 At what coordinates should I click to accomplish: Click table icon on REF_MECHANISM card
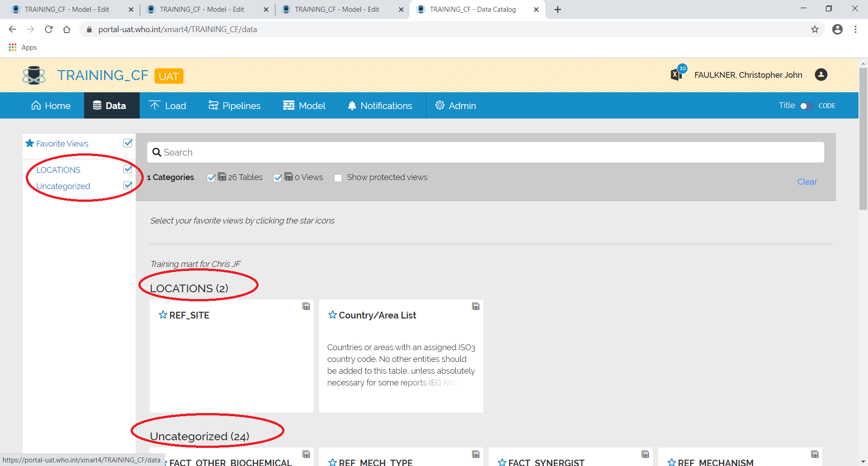[x=815, y=454]
